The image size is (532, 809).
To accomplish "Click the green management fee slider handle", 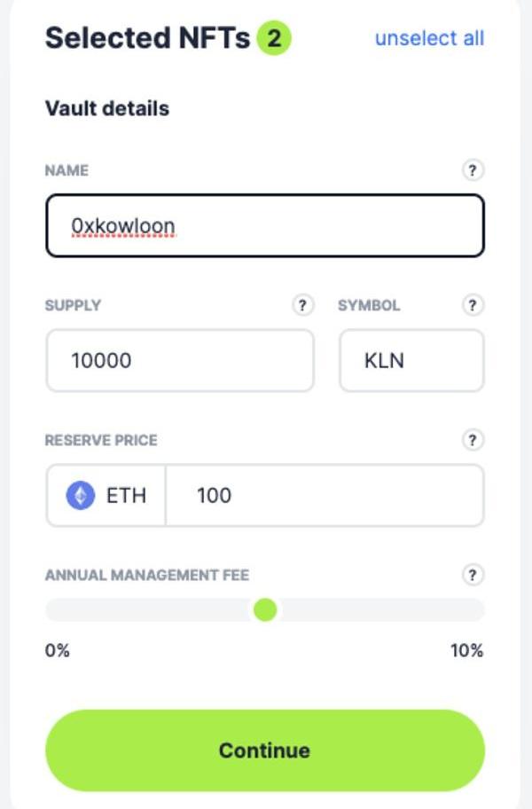I will [265, 609].
